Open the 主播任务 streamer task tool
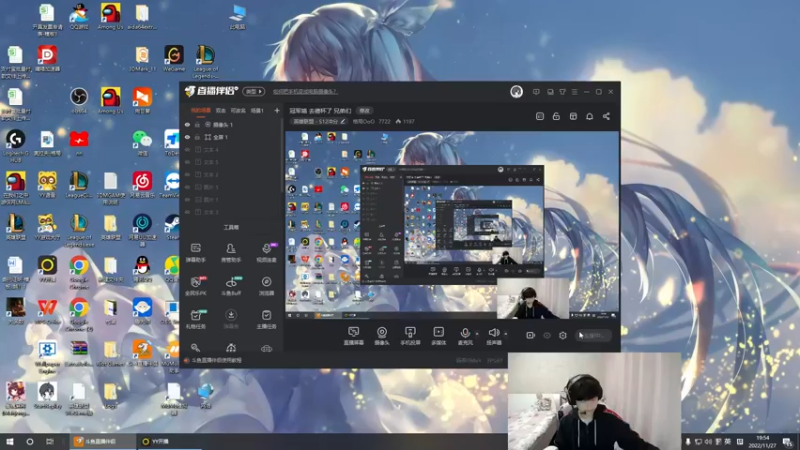Image resolution: width=800 pixels, height=450 pixels. 266,319
